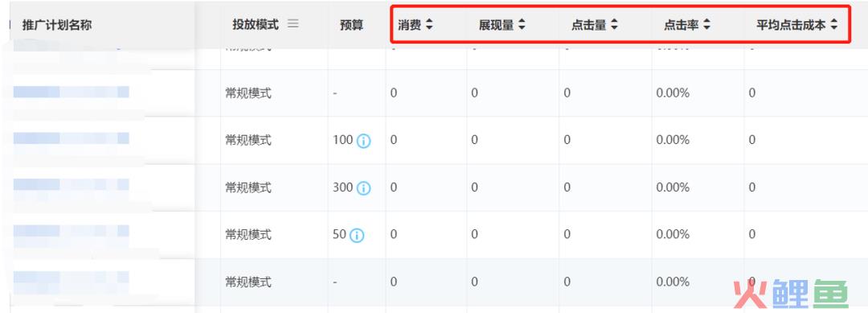Open the blurred plan name in budget 300 row
Viewport: 868px width, 313px height.
point(71,184)
